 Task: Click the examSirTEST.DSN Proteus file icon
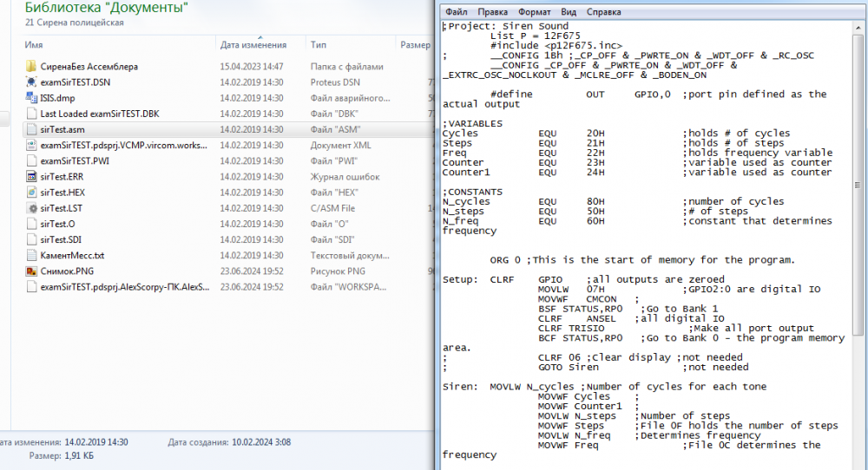coord(31,82)
